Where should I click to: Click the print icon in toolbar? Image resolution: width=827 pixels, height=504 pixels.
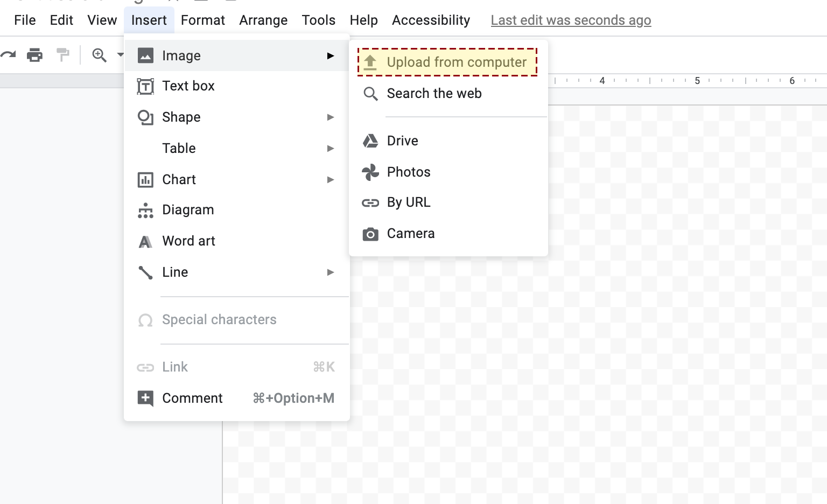click(x=34, y=55)
